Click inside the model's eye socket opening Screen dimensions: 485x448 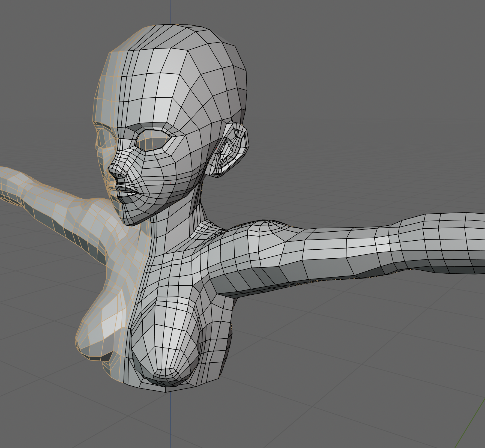[153, 140]
